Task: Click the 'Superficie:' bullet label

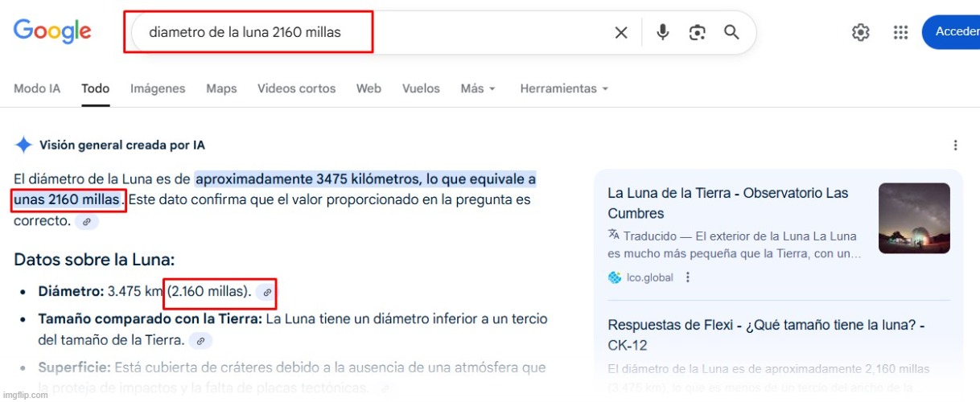Action: 74,367
